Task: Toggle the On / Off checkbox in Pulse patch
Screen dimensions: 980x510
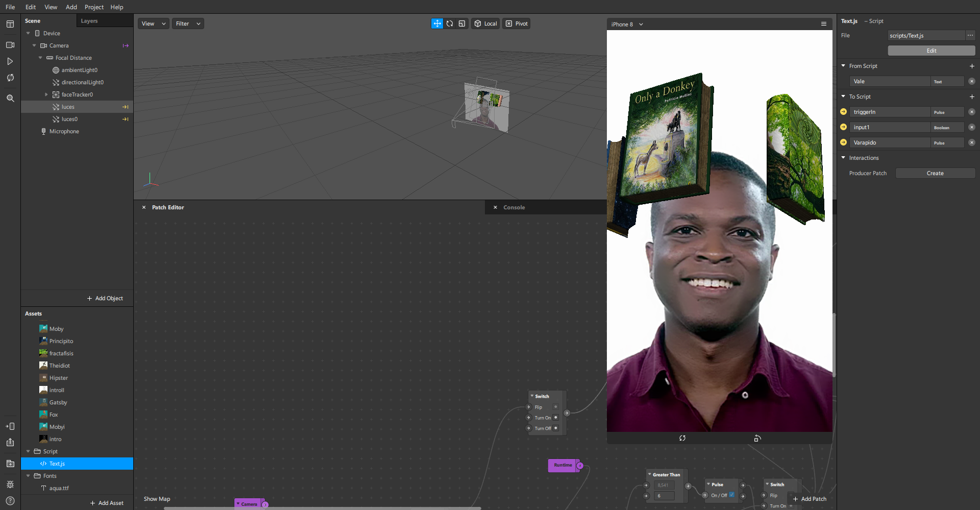Action: point(732,495)
